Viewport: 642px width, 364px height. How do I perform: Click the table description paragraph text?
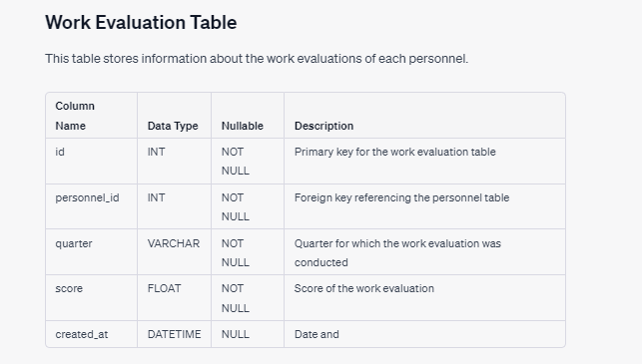pos(257,59)
